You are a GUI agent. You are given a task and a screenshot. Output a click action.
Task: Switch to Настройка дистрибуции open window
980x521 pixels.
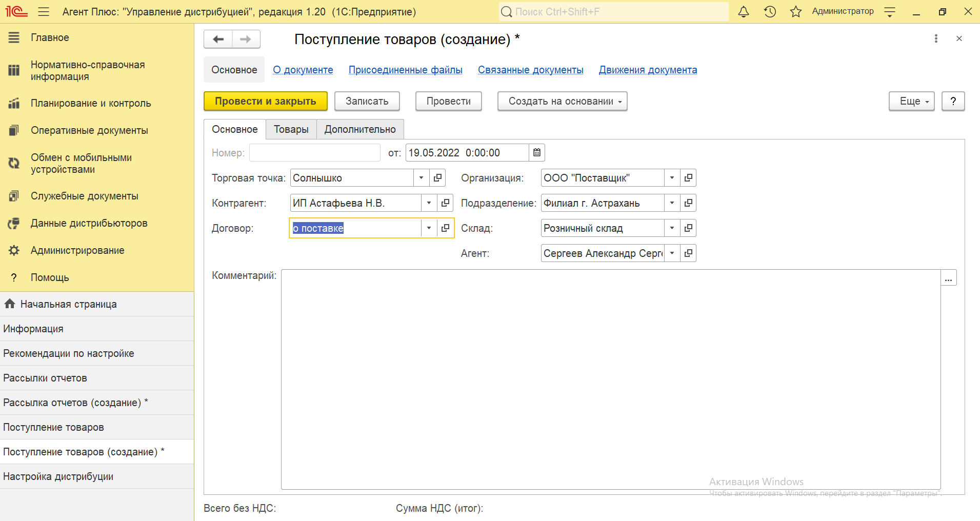(x=97, y=476)
